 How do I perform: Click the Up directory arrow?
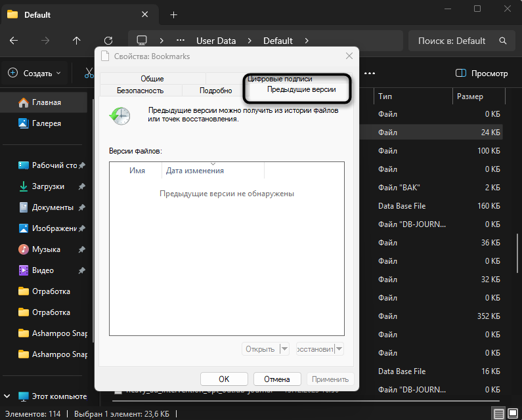pos(77,41)
